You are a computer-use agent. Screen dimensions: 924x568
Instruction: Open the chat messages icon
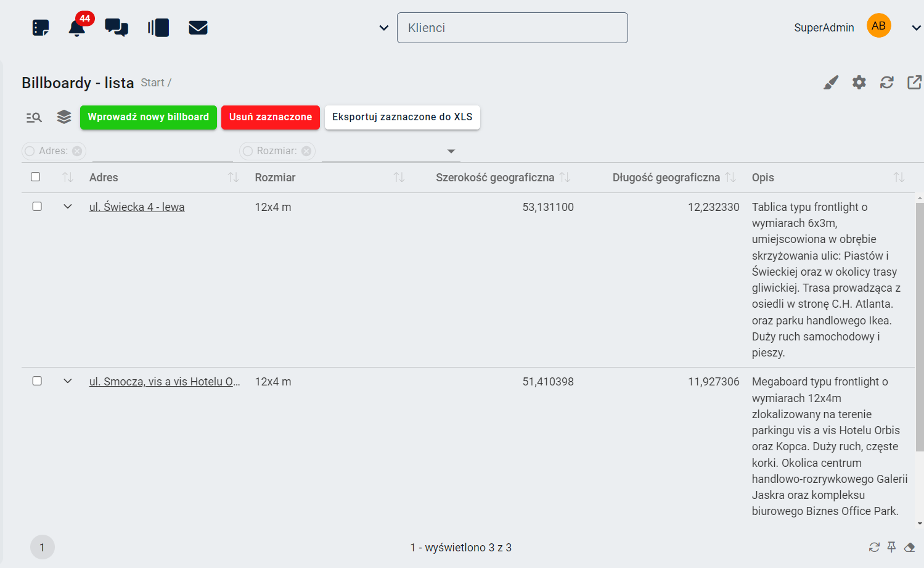click(x=116, y=28)
